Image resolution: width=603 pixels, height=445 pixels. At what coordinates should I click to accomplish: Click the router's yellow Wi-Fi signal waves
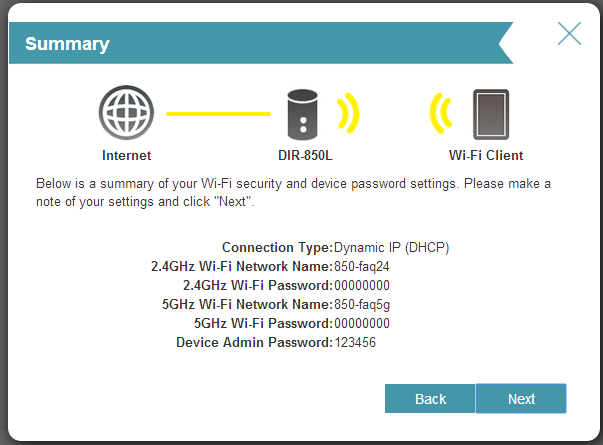[348, 113]
